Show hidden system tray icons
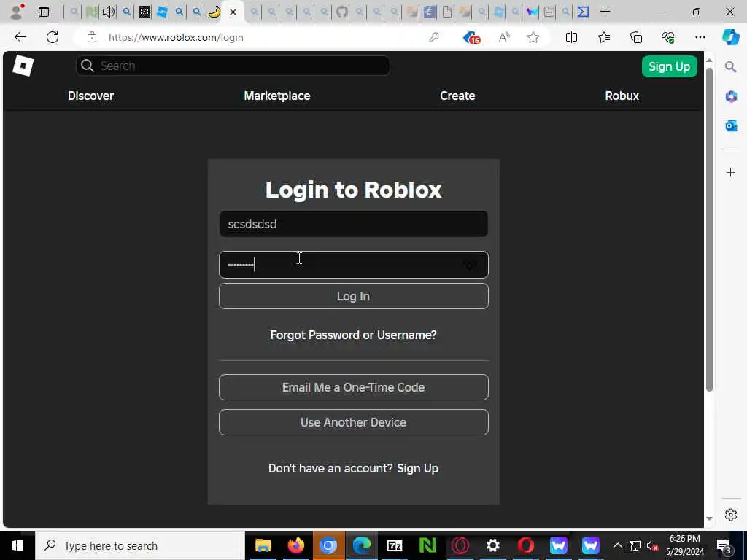 617,545
